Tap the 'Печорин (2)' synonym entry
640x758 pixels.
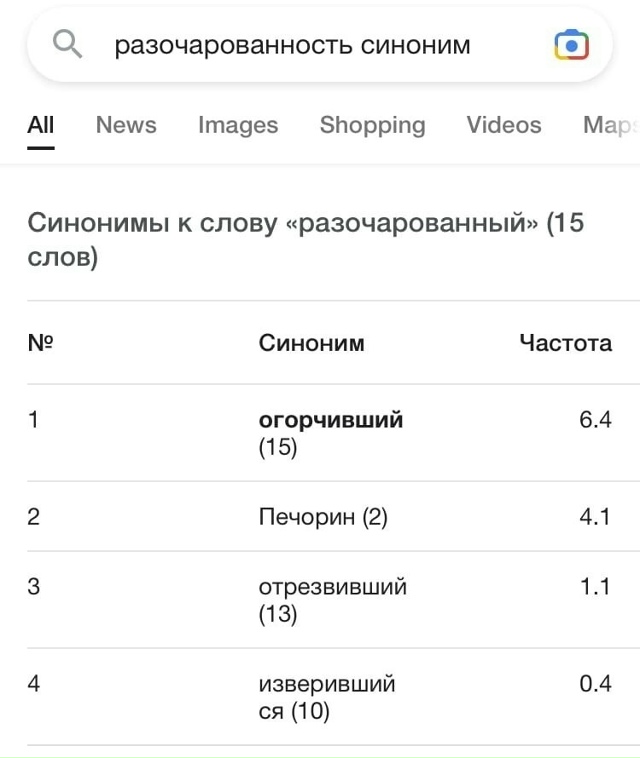(323, 517)
